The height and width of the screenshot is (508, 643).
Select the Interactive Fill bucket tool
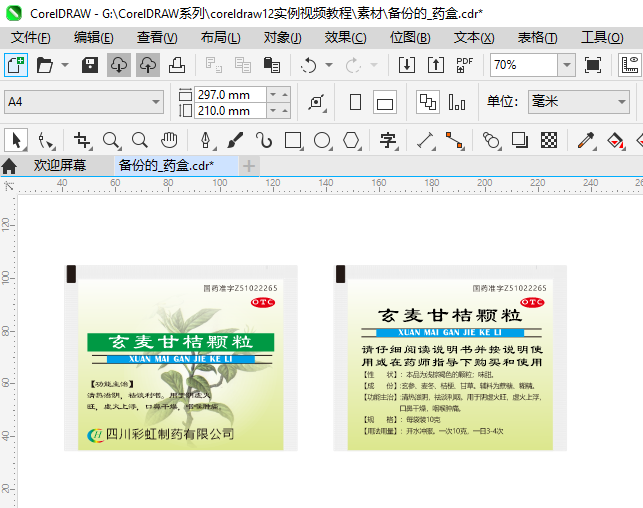pyautogui.click(x=616, y=141)
